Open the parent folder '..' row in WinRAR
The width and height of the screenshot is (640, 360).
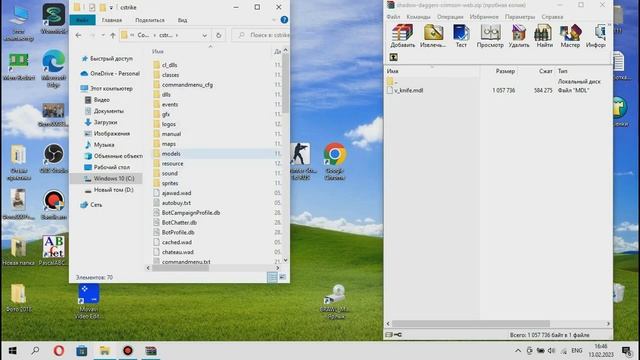(x=393, y=81)
